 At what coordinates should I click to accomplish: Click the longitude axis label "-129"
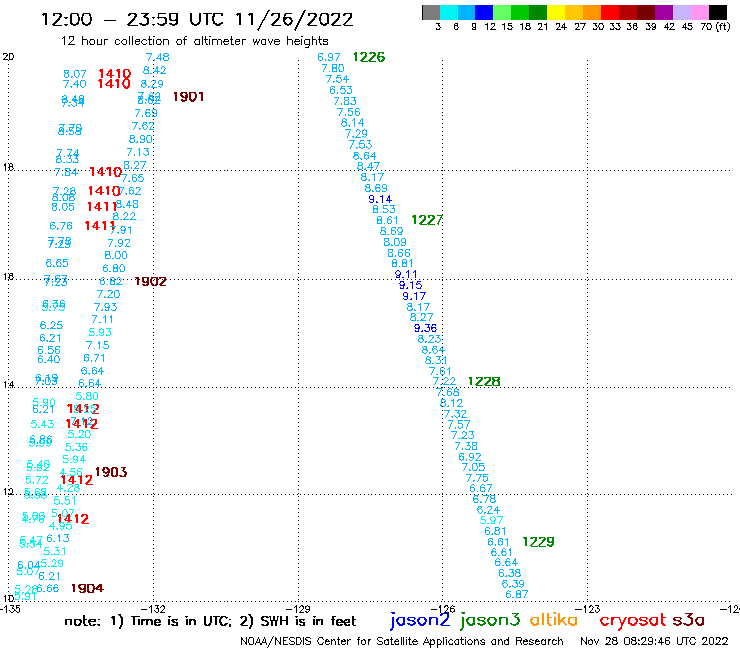(x=298, y=609)
